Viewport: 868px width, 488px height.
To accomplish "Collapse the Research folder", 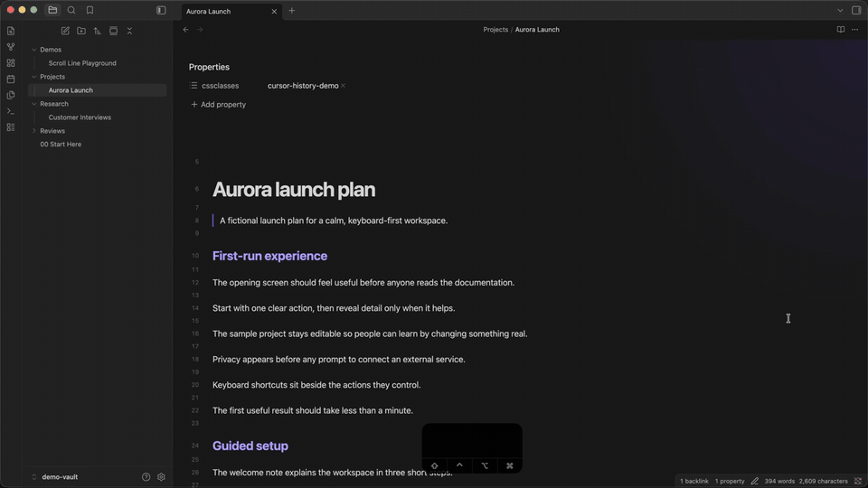I will (34, 104).
